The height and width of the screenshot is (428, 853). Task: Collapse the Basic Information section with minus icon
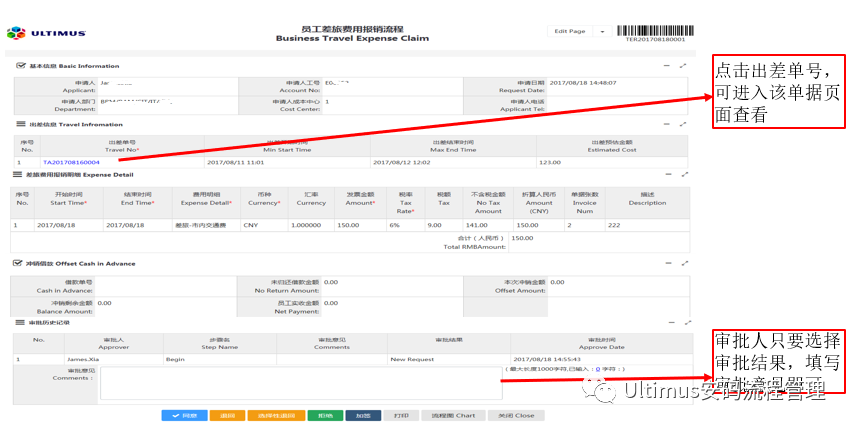[666, 65]
